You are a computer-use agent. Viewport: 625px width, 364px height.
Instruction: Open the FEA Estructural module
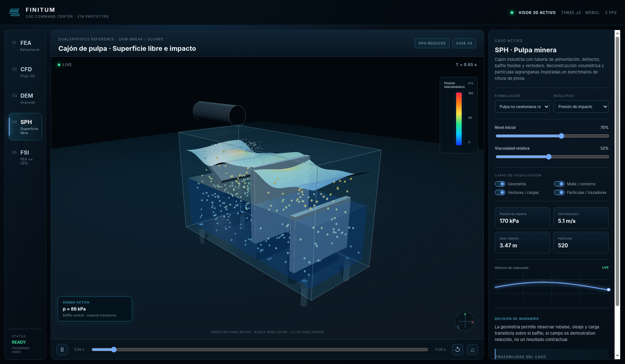(x=25, y=46)
